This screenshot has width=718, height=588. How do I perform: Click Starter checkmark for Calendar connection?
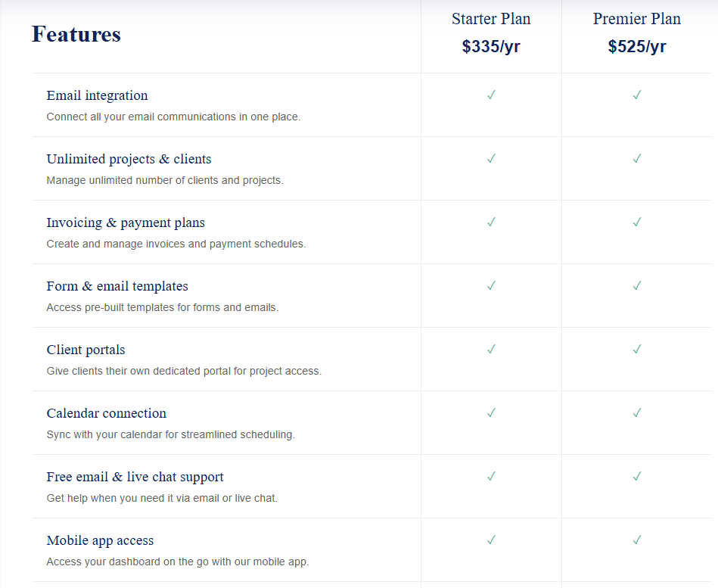[x=491, y=412]
